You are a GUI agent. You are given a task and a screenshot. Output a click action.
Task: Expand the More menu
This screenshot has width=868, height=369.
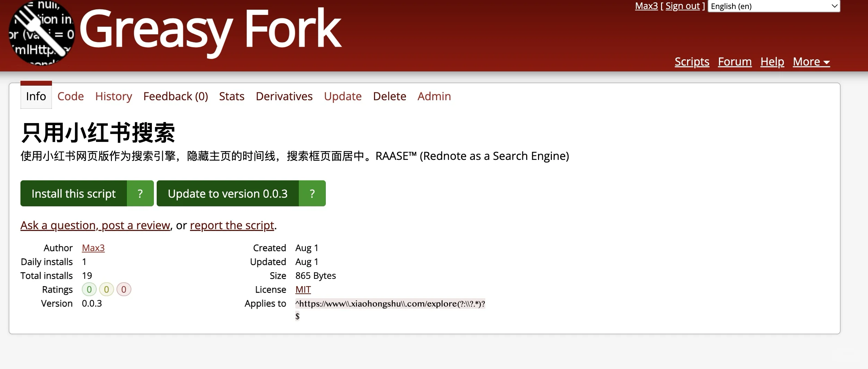pos(811,62)
